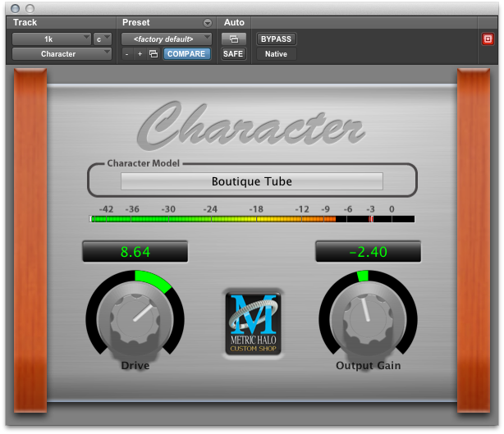Click the Metric Halo Custom Shop logo
504x434 pixels.
click(254, 323)
